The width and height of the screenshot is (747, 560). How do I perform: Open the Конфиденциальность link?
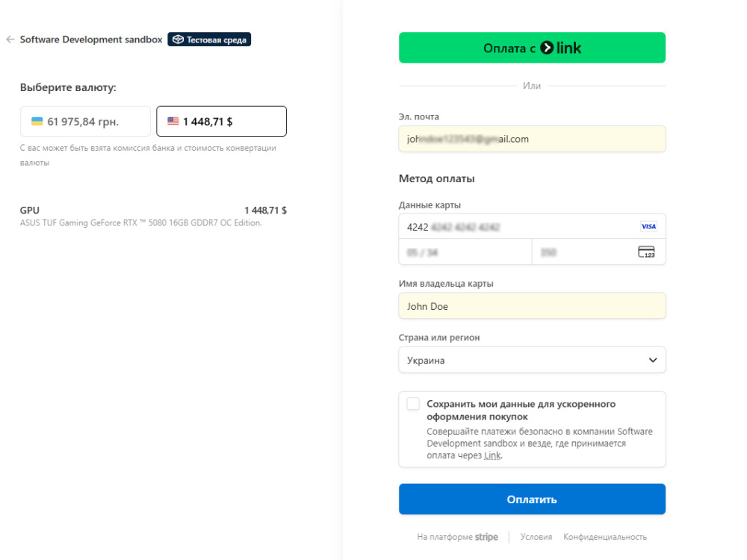point(605,537)
